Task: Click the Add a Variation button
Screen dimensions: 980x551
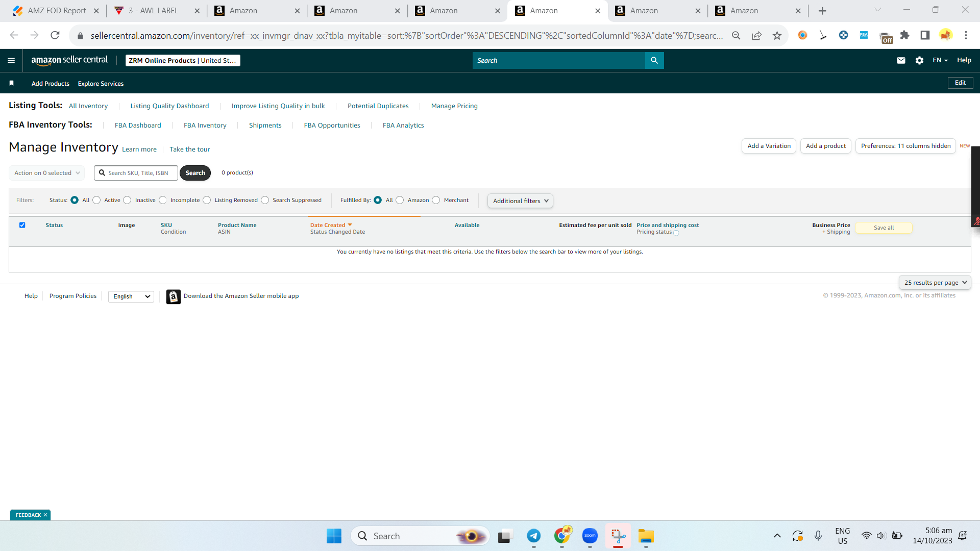Action: tap(769, 146)
